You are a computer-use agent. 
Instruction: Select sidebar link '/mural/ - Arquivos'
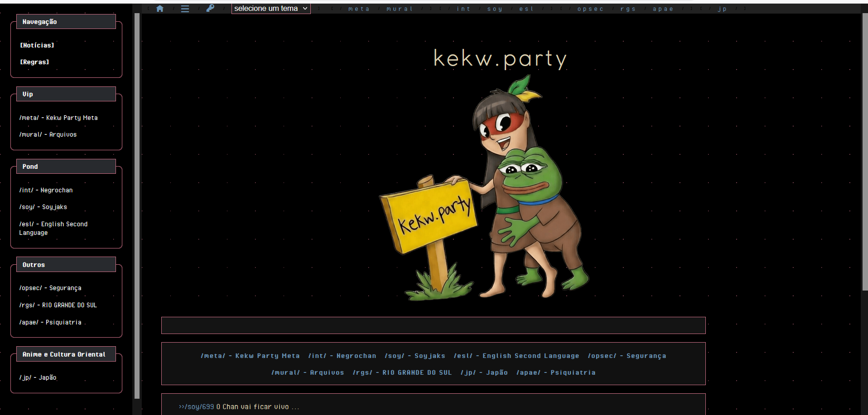pos(48,134)
